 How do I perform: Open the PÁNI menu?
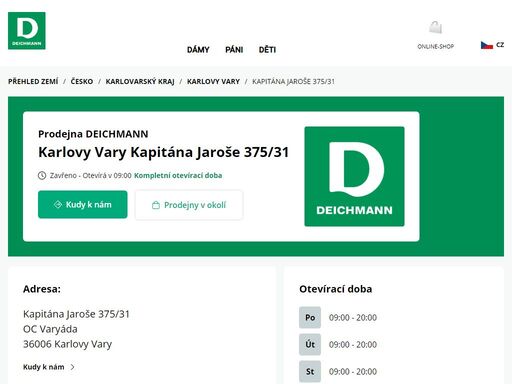pyautogui.click(x=234, y=50)
